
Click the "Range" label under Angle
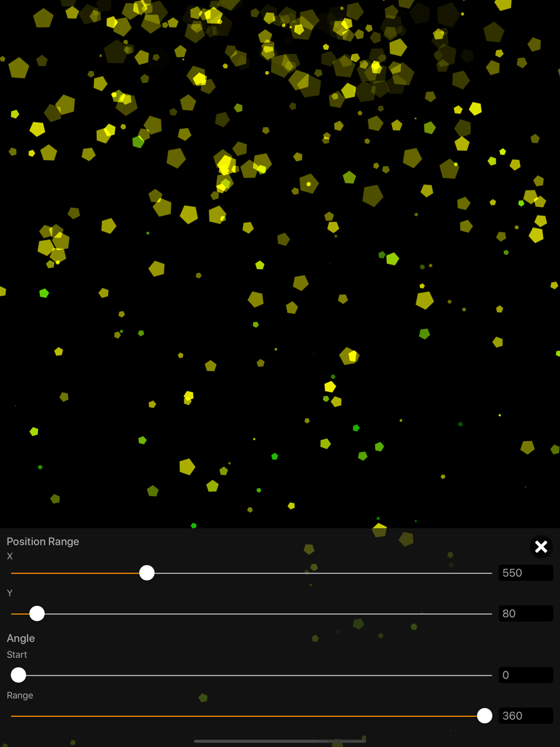point(20,695)
